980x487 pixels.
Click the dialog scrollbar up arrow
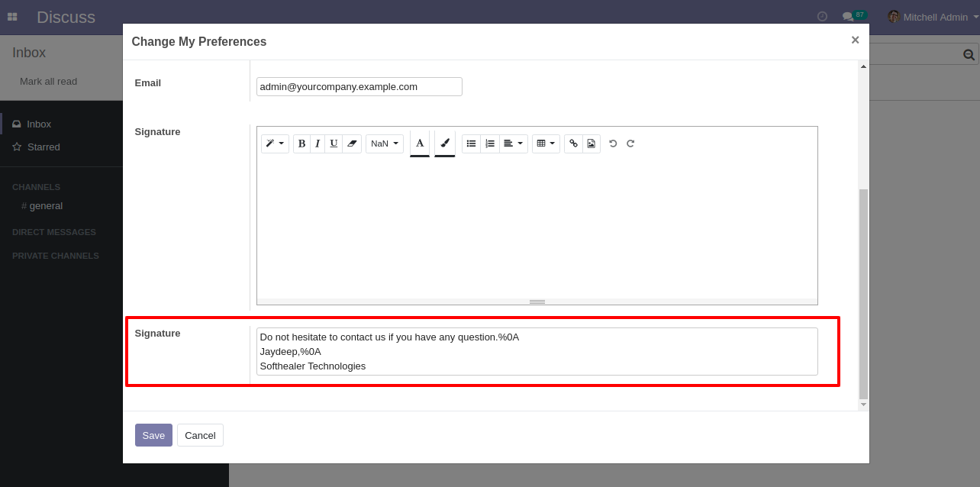[x=863, y=66]
